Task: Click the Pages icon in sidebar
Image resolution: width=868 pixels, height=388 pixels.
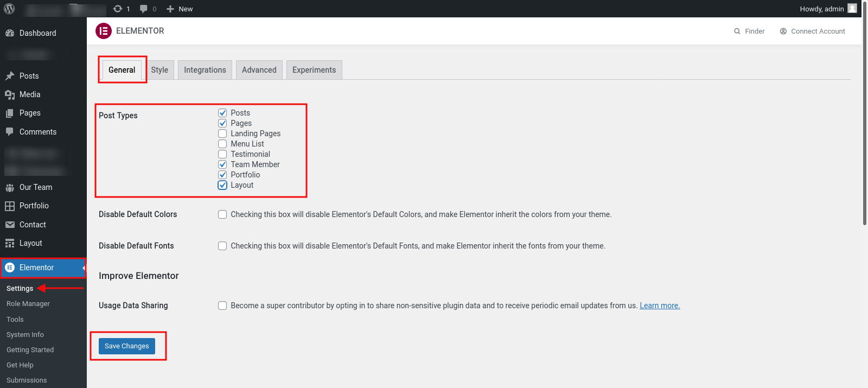Action: (x=10, y=113)
